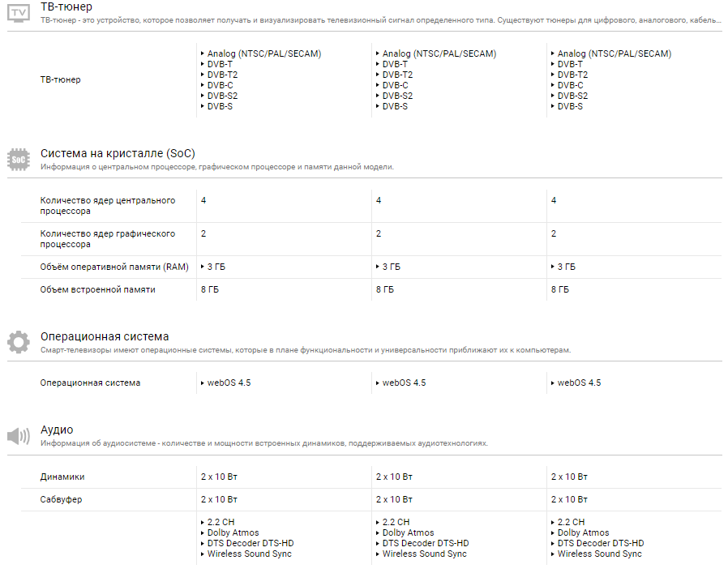Select the Операционная система section heading
728x573 pixels.
(x=105, y=336)
